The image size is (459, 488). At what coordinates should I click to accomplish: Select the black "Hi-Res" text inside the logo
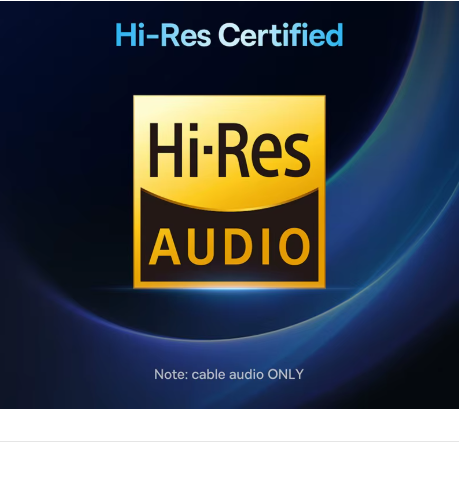coord(230,150)
